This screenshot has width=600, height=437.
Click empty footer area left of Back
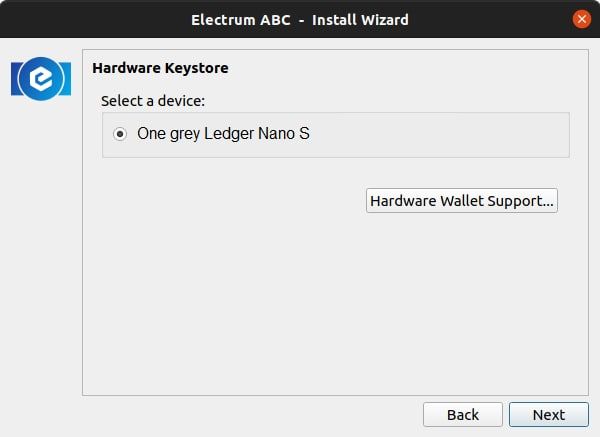click(250, 414)
